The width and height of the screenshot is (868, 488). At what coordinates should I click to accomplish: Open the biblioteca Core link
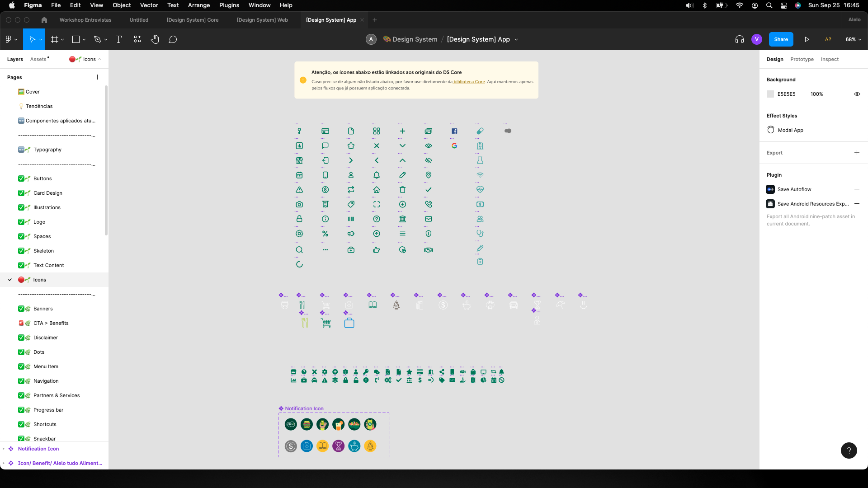click(469, 82)
